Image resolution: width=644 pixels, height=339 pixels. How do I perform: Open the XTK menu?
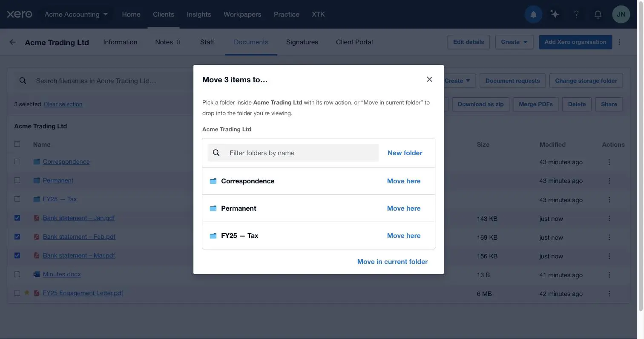[x=318, y=14]
